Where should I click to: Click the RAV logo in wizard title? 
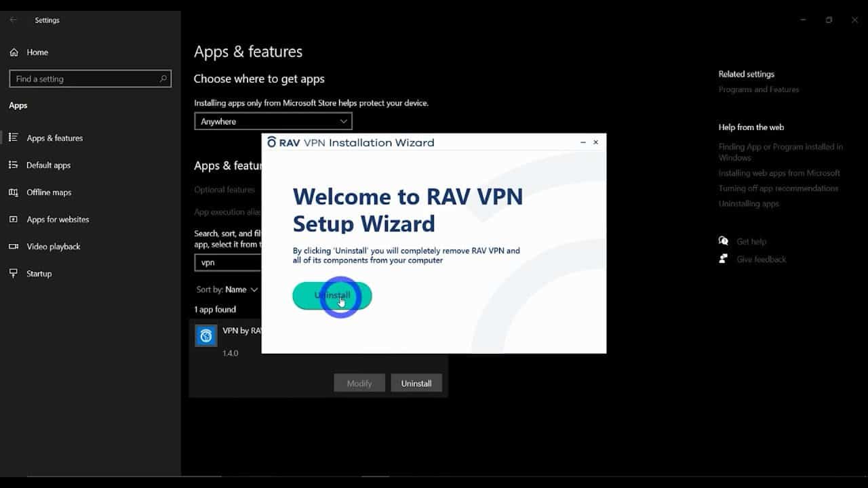[272, 142]
